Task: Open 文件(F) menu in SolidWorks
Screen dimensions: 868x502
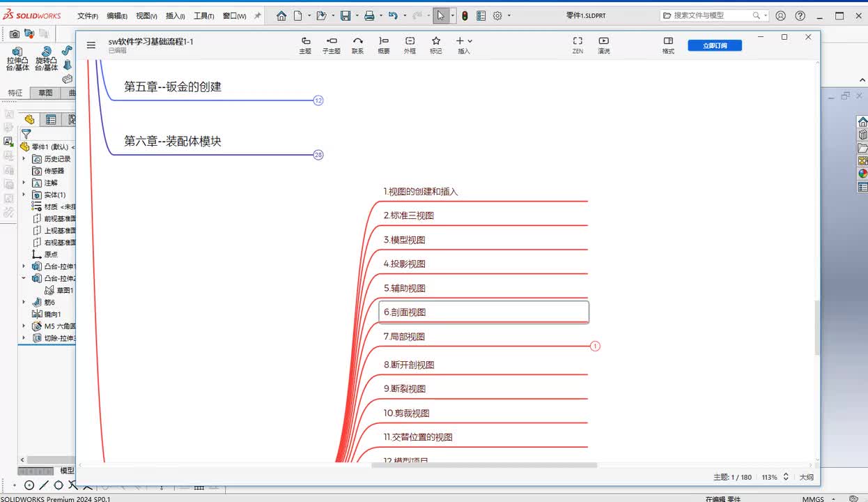Action: pyautogui.click(x=87, y=16)
